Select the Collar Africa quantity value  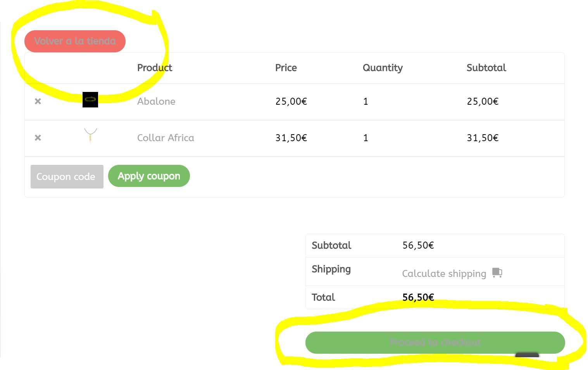[366, 138]
